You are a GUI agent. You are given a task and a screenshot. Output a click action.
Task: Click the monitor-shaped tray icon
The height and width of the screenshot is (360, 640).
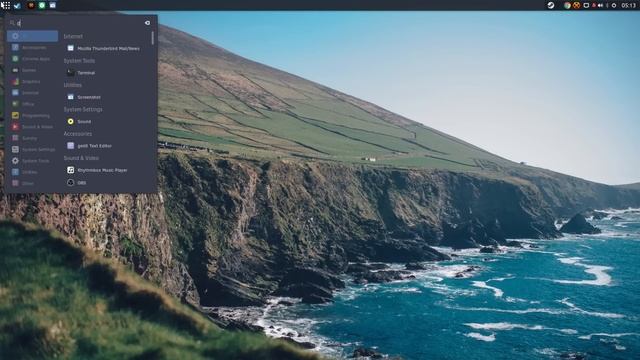[x=586, y=5]
